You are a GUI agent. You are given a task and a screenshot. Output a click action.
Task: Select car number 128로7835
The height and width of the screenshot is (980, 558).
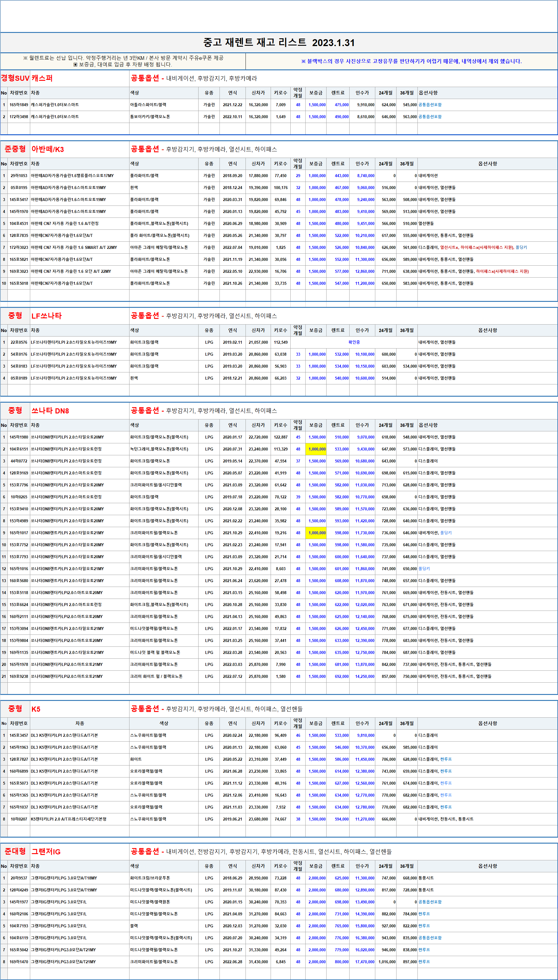click(19, 236)
